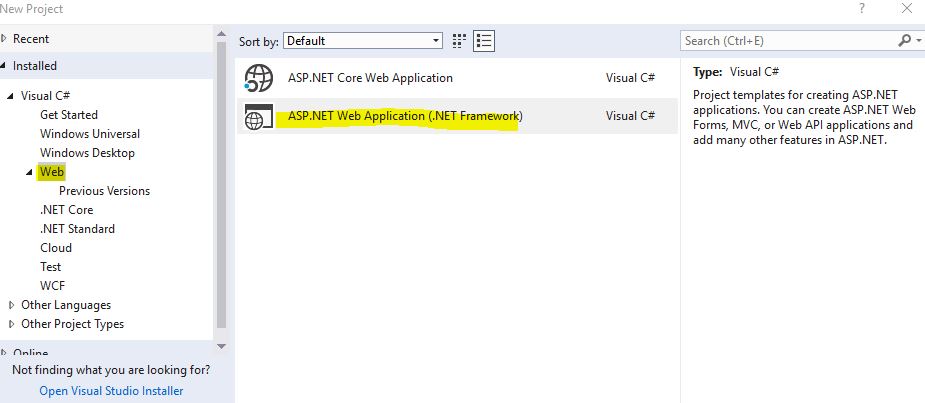Collapse the Installed section
The height and width of the screenshot is (403, 925).
tap(4, 66)
